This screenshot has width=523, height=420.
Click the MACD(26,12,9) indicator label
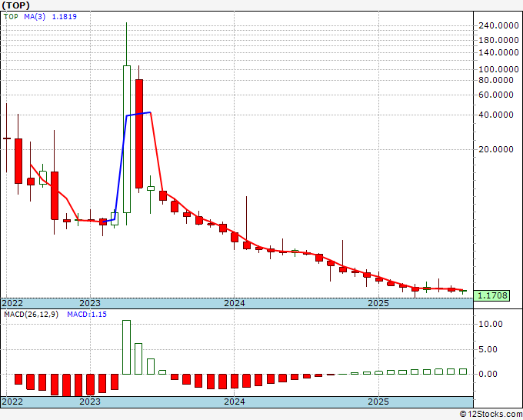31,315
